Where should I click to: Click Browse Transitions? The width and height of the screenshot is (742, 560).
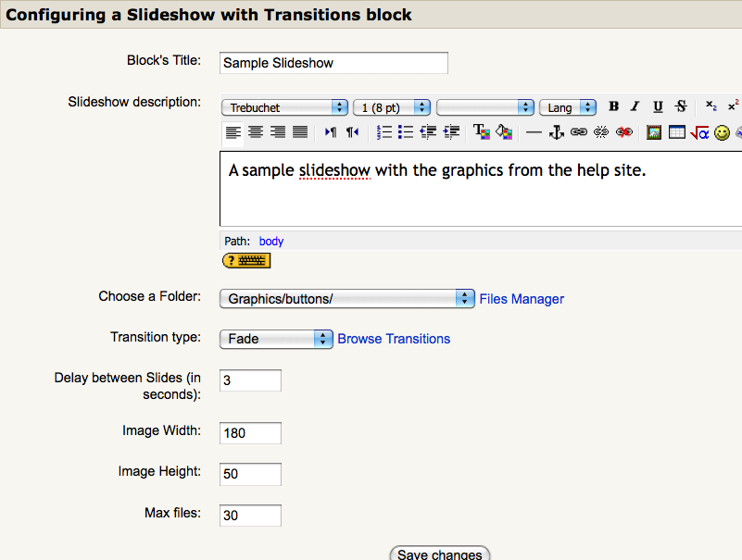tap(393, 339)
